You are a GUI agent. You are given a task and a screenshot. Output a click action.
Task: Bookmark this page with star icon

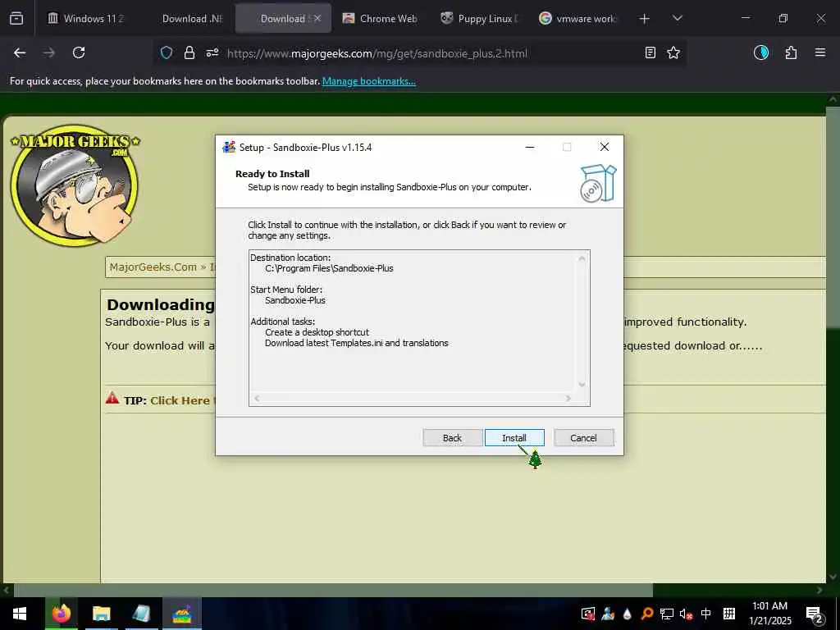coord(673,52)
